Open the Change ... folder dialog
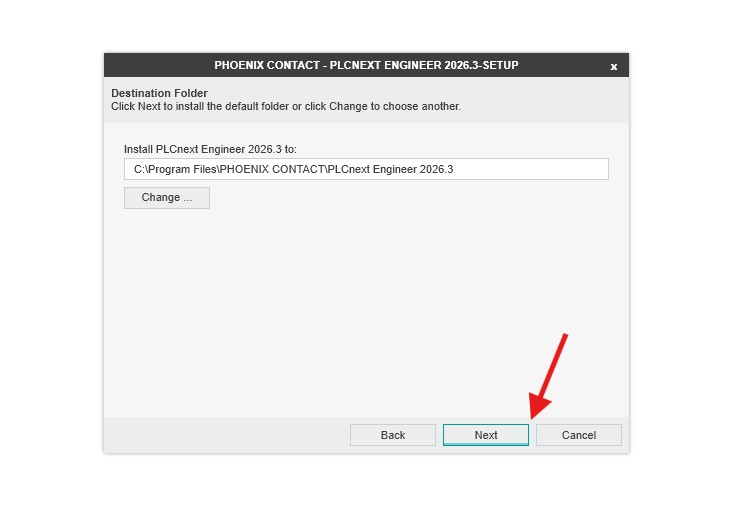Viewport: 753px width, 514px height. tap(167, 197)
